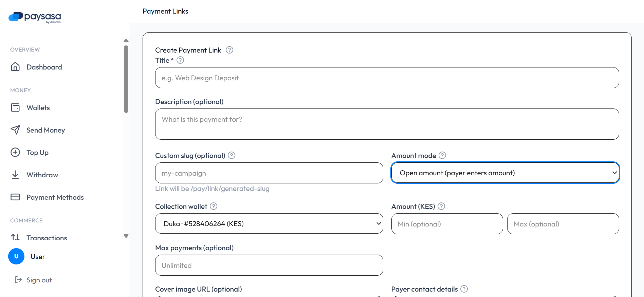The height and width of the screenshot is (297, 644).
Task: Click the Wallets icon in sidebar
Action: coord(15,107)
